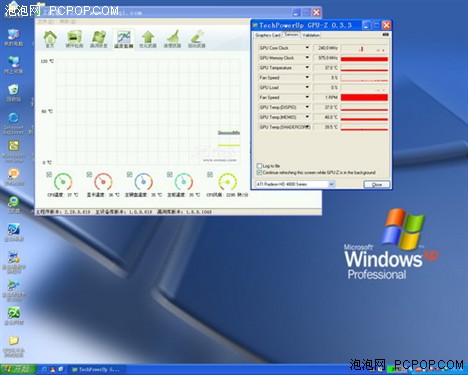
Task: Switch to the Graphics Card tab
Action: [267, 35]
